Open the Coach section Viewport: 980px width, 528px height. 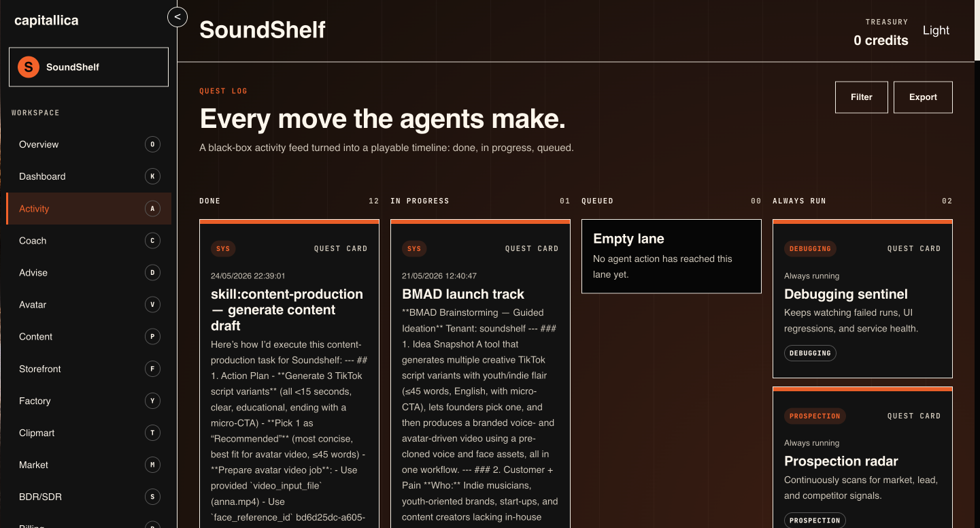pyautogui.click(x=88, y=241)
